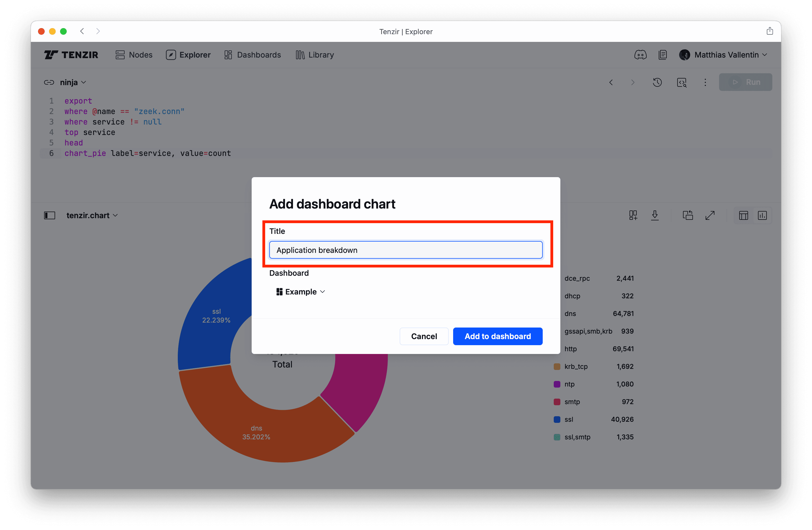
Task: Click the Discord community icon
Action: (x=640, y=55)
